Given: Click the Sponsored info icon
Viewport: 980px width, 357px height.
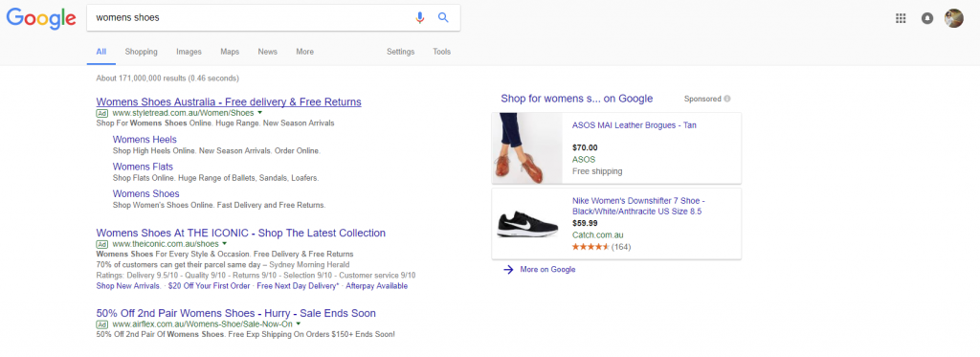Looking at the screenshot, I should pos(727,99).
